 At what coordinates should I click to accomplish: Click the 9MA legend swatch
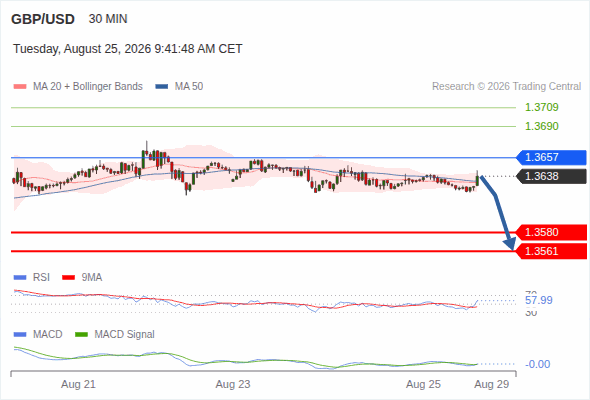pos(68,278)
